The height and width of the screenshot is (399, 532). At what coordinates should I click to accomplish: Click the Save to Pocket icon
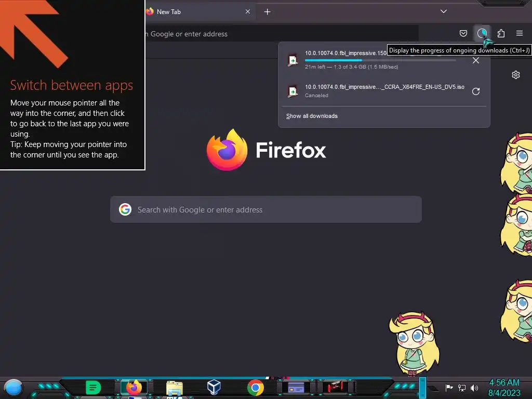(463, 33)
